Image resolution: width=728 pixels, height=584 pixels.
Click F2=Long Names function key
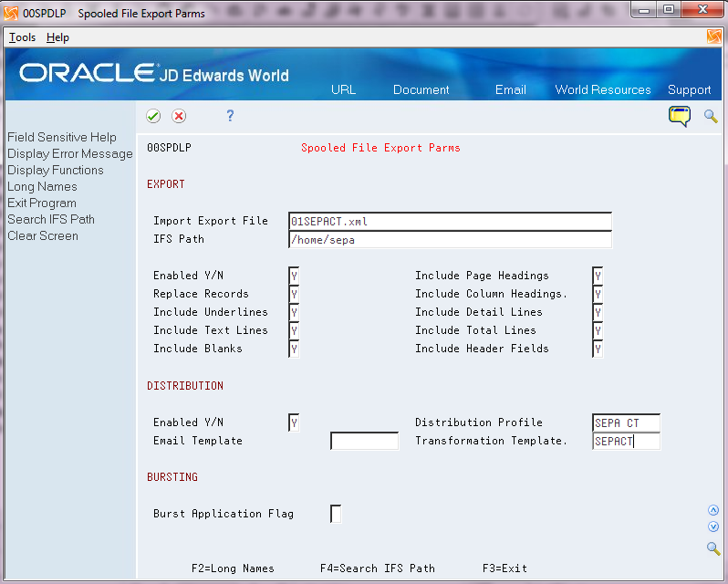point(233,568)
